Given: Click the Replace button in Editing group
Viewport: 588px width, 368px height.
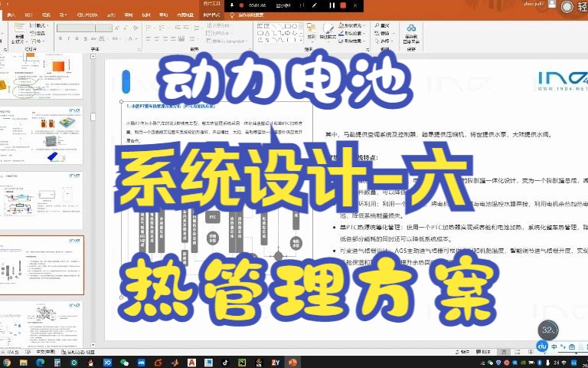Looking at the screenshot, I should 384,34.
